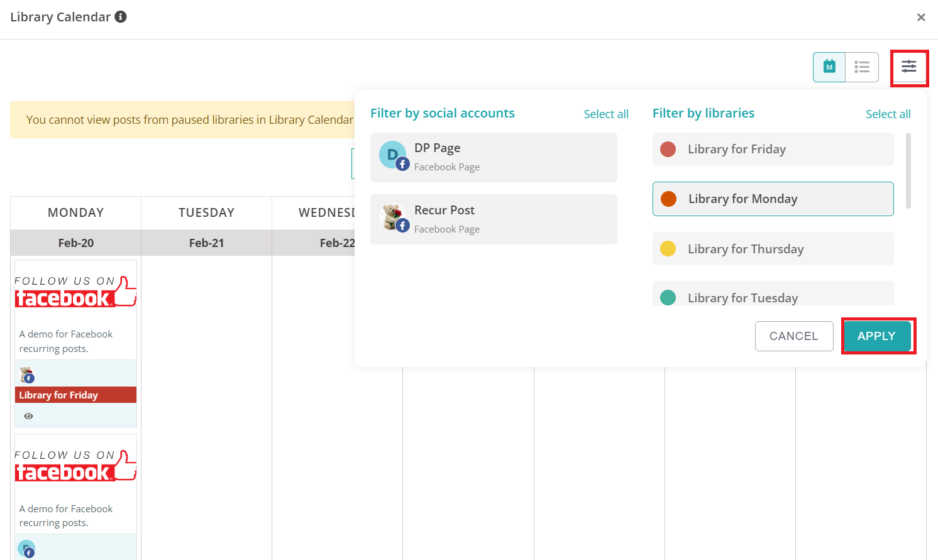Toggle Recur Post account filter
The width and height of the screenshot is (938, 560).
(x=494, y=219)
